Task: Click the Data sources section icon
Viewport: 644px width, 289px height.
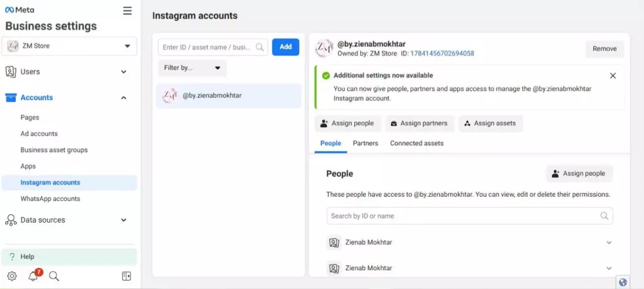Action: pyautogui.click(x=11, y=220)
